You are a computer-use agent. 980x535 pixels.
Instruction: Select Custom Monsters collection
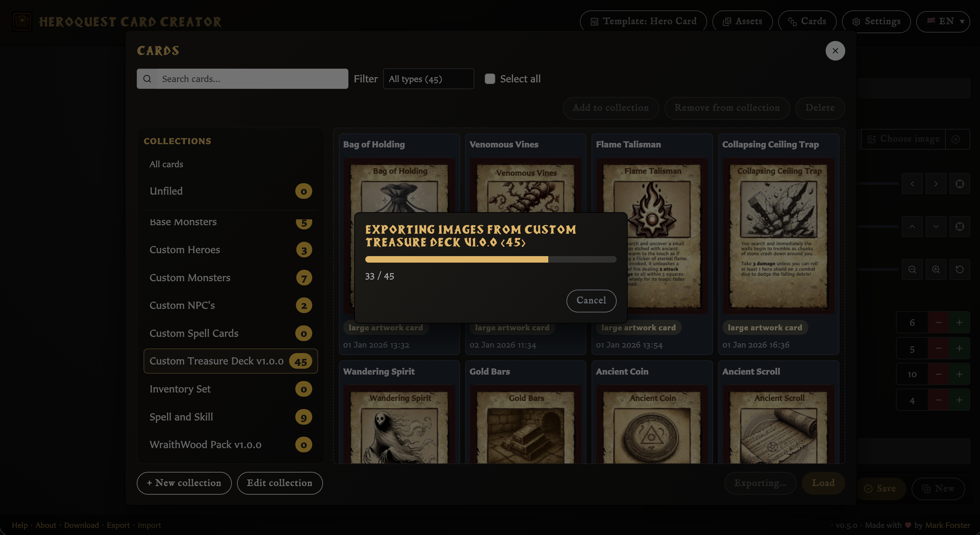tap(231, 278)
